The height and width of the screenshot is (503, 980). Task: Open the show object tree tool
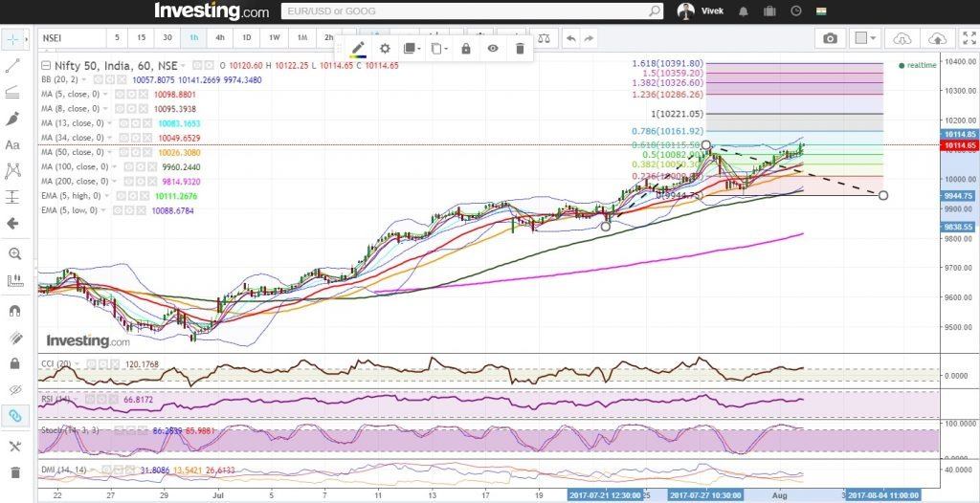15,447
